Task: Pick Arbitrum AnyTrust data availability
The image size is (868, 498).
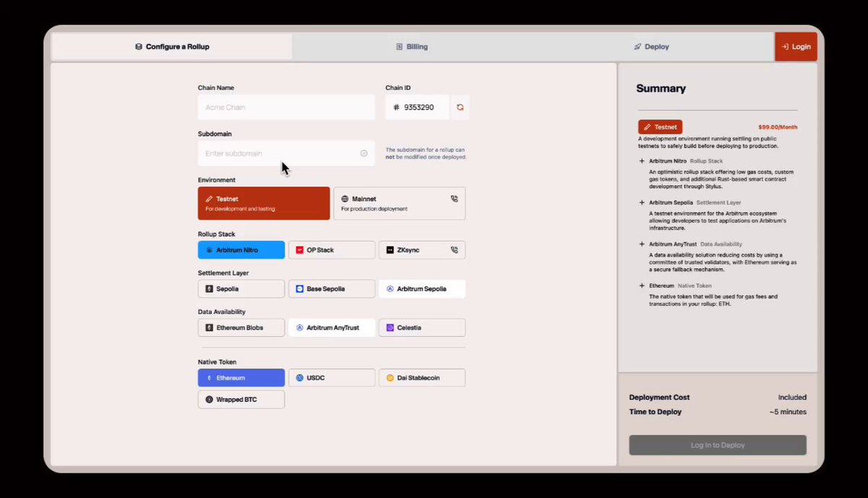Action: click(331, 327)
